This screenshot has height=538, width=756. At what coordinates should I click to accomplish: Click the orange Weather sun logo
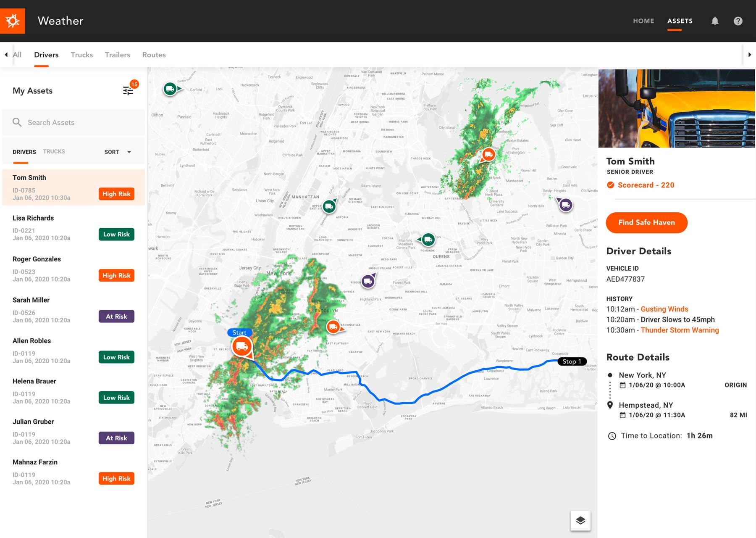13,21
